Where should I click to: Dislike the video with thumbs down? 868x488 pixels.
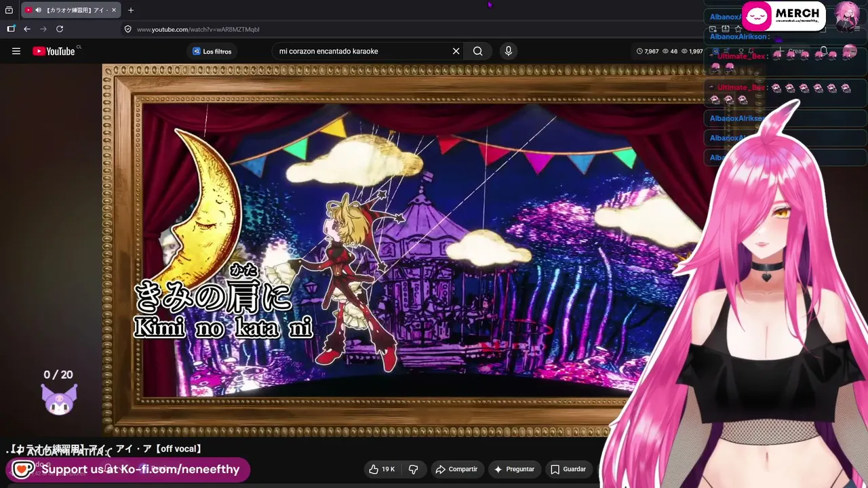pyautogui.click(x=413, y=469)
